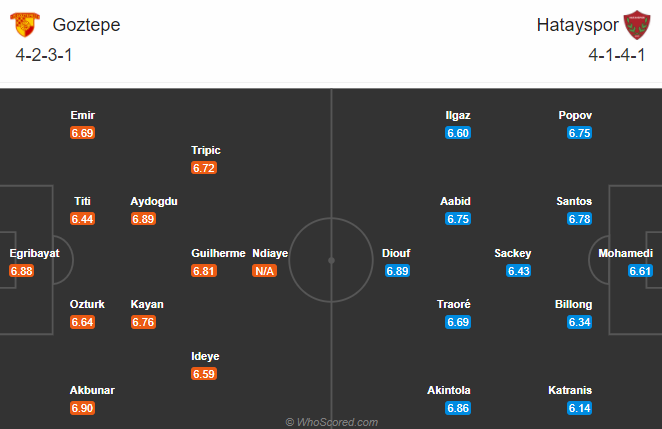Select Billong's 6.34 rating badge

[580, 322]
